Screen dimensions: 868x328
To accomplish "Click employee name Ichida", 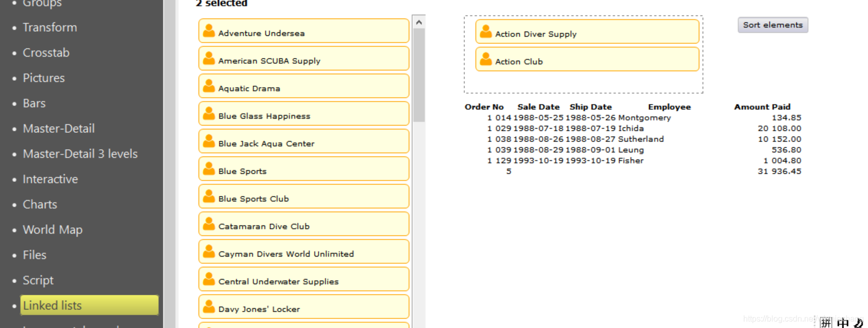I will [631, 128].
